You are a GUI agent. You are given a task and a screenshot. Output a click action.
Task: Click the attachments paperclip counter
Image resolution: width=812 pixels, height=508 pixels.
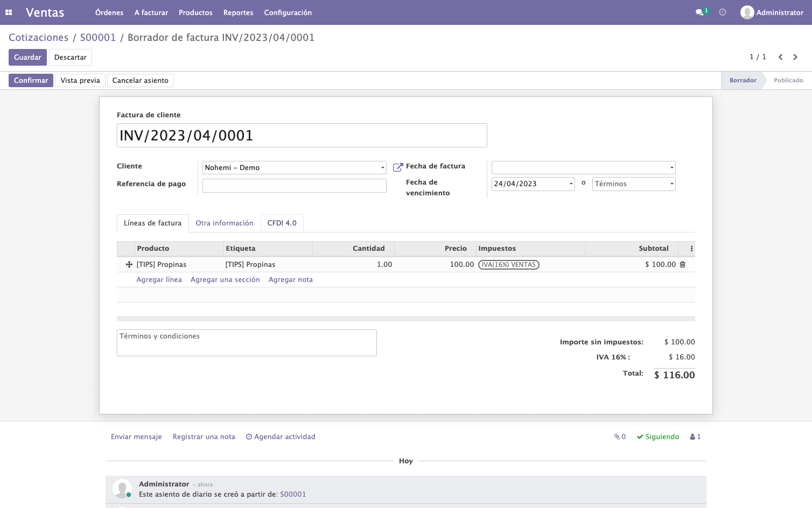click(x=620, y=437)
